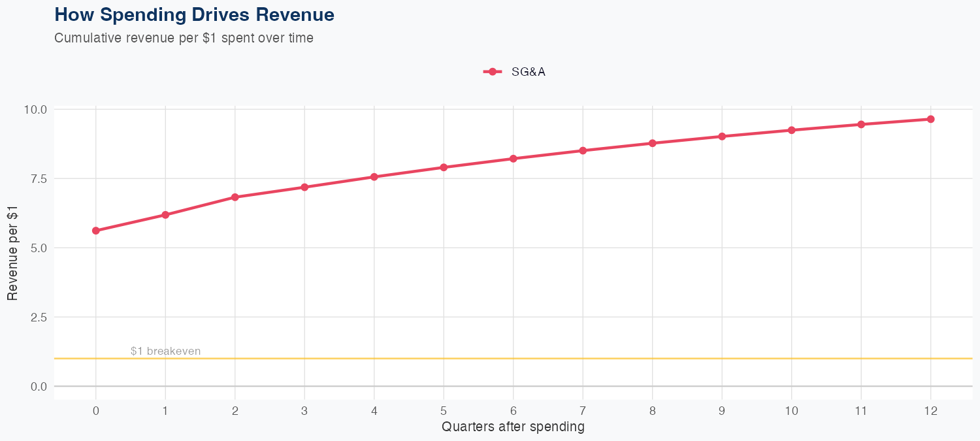Select the data point at quarter 11
This screenshot has width=980, height=441.
click(x=861, y=124)
